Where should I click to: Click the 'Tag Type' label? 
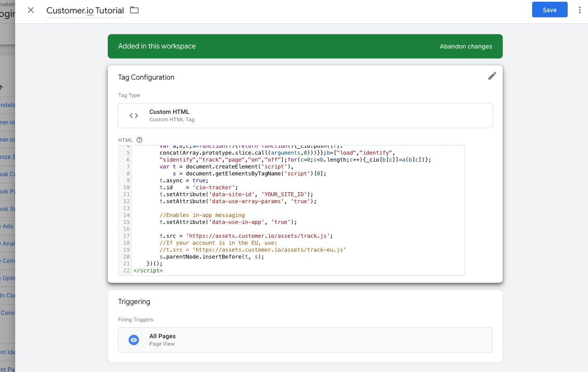pyautogui.click(x=129, y=95)
